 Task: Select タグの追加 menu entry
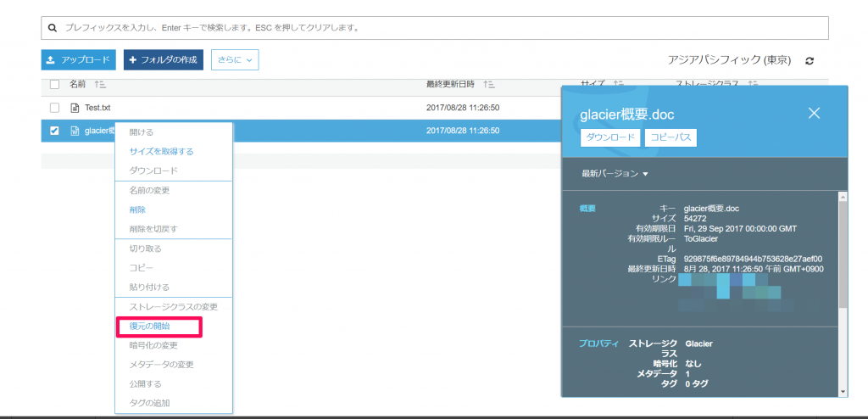pyautogui.click(x=149, y=403)
